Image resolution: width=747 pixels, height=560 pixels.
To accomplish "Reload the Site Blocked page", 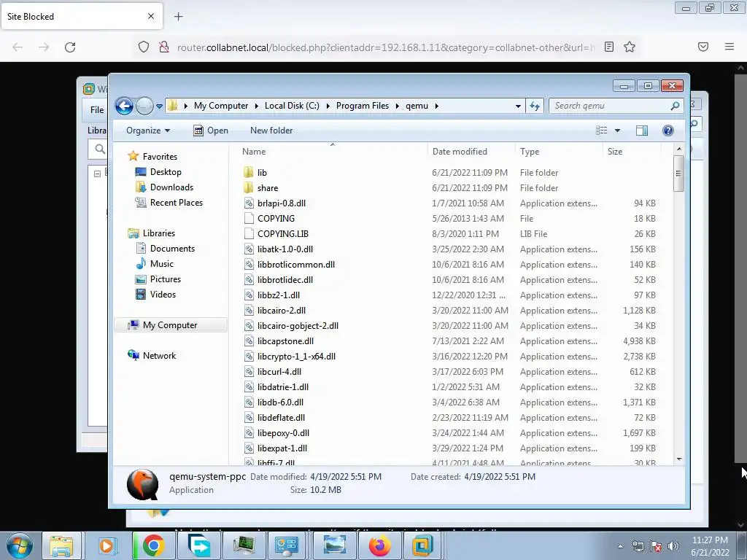I will pyautogui.click(x=70, y=47).
